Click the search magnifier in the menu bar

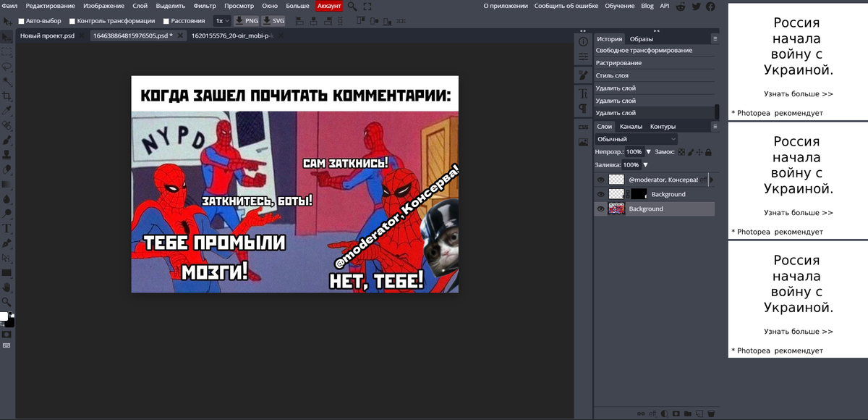tap(352, 6)
